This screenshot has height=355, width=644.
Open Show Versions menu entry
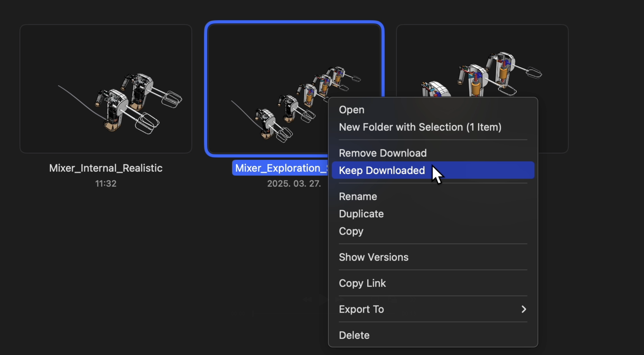tap(433, 257)
